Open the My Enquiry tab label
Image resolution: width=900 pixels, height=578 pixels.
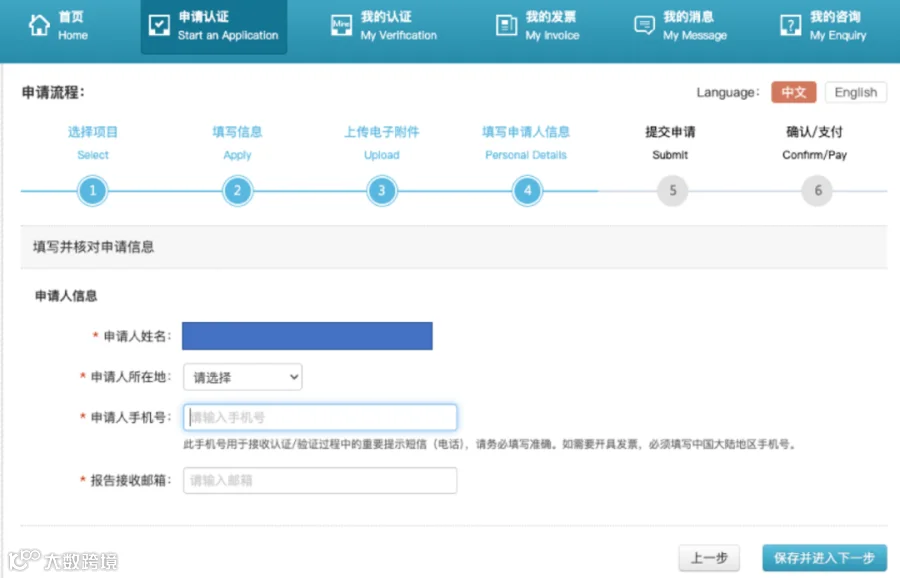(838, 26)
